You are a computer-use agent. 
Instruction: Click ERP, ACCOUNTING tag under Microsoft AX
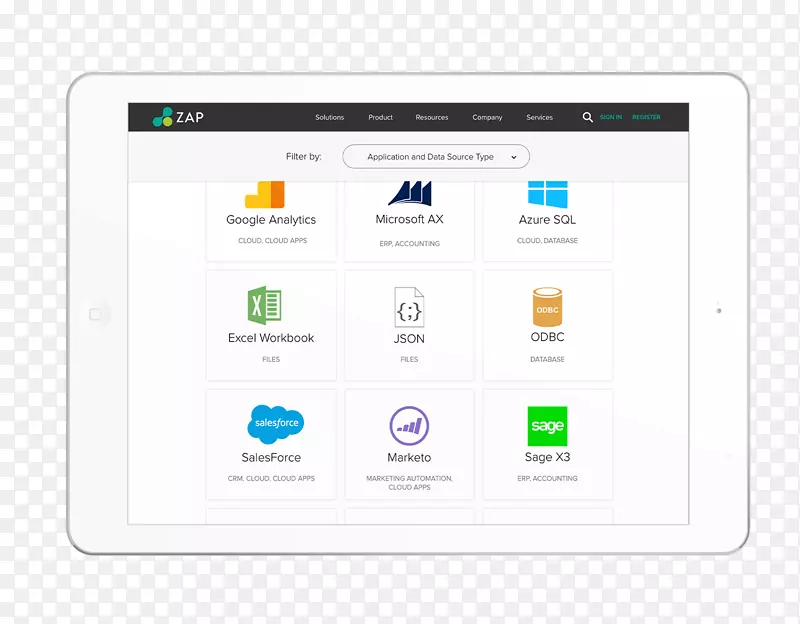[410, 244]
